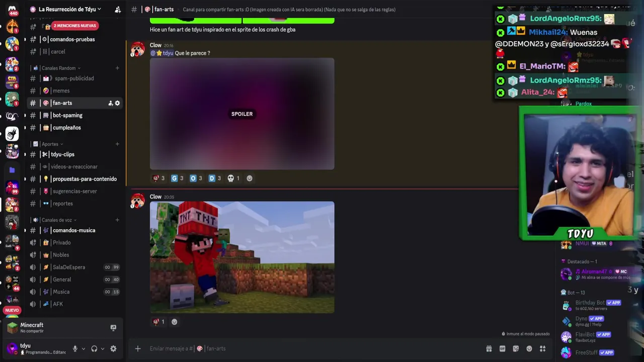Add channel to Canales Random category
The width and height of the screenshot is (644, 362).
coord(117,68)
